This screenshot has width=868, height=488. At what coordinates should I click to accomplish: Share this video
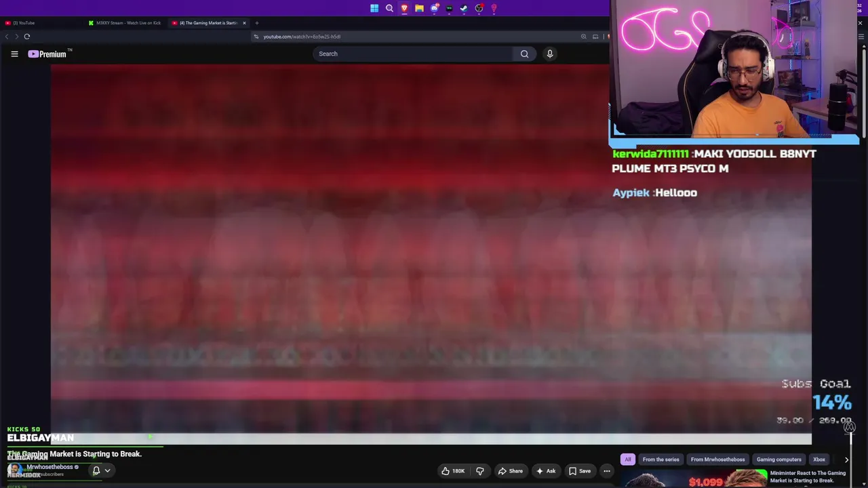[x=510, y=471]
